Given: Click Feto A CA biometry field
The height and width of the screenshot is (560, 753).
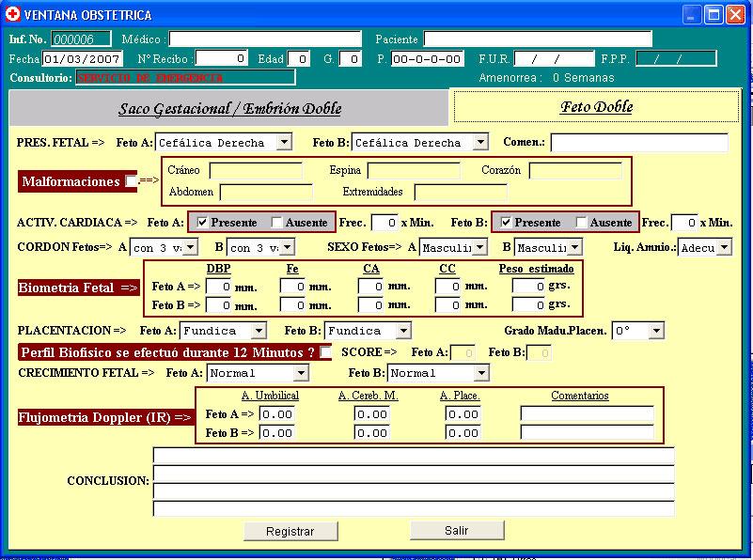Looking at the screenshot, I should pyautogui.click(x=370, y=287).
